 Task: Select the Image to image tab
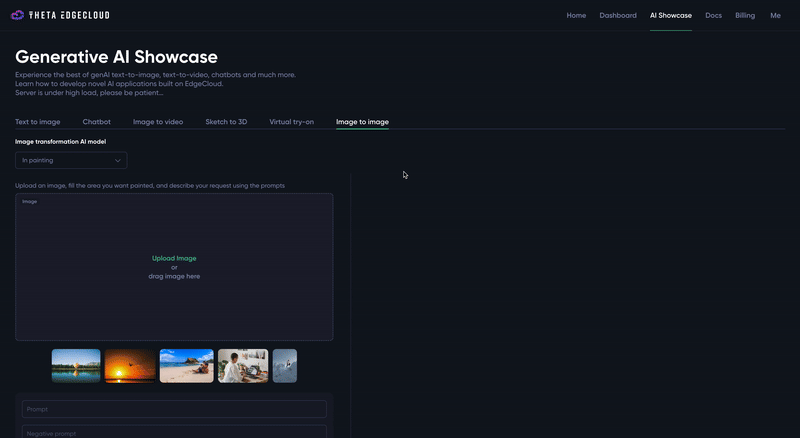362,121
